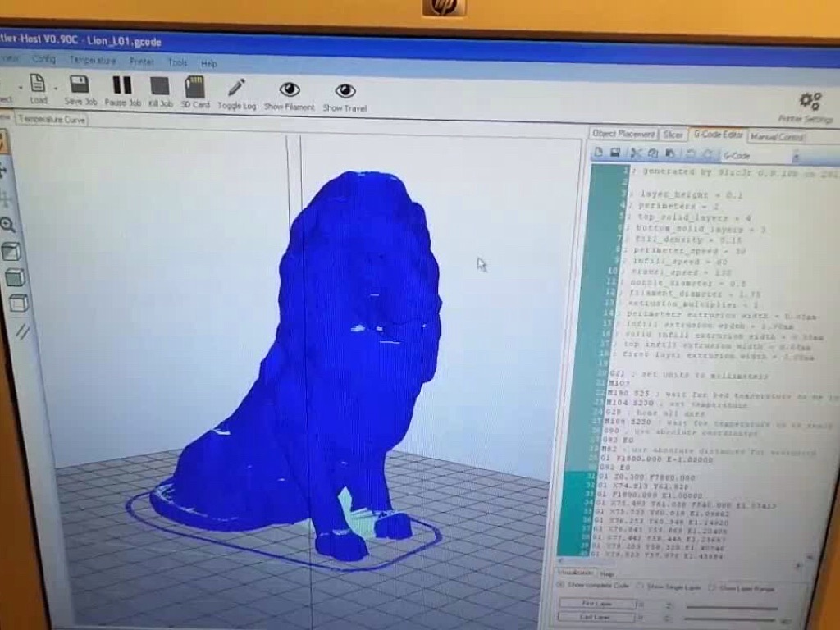This screenshot has height=630, width=840.
Task: Switch to the Slicer tab
Action: click(673, 135)
